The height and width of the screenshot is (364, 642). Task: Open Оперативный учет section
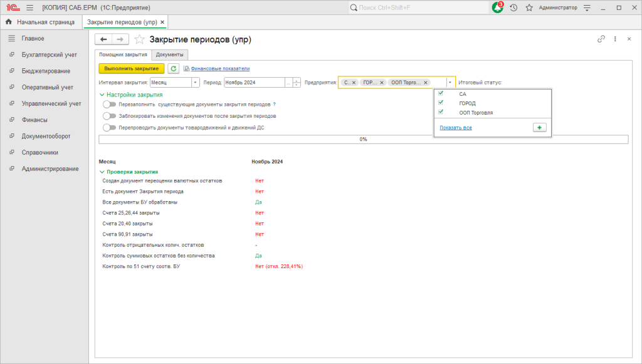(x=48, y=87)
